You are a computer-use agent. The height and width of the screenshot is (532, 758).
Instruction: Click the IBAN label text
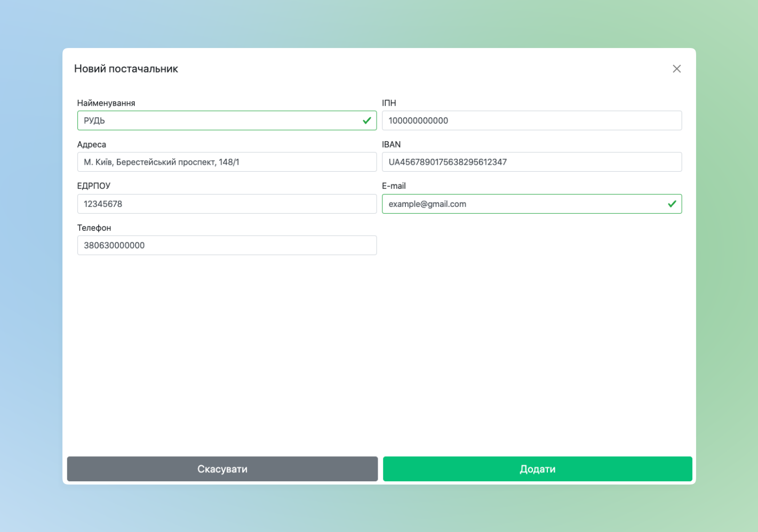click(x=391, y=144)
